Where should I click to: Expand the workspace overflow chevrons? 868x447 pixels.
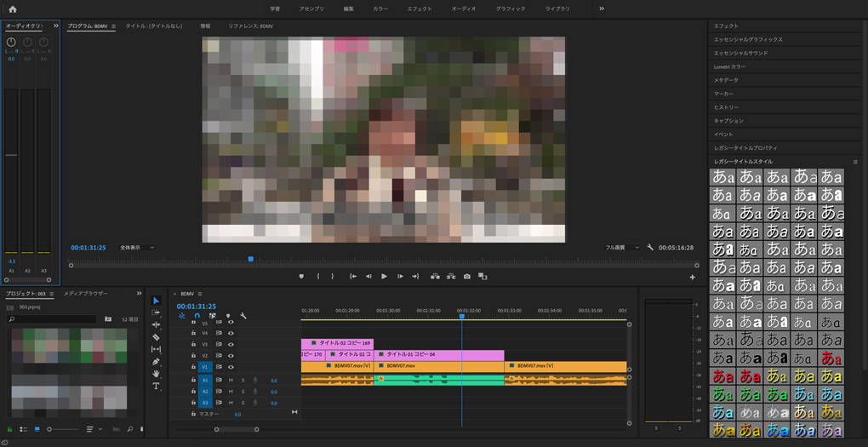point(602,9)
